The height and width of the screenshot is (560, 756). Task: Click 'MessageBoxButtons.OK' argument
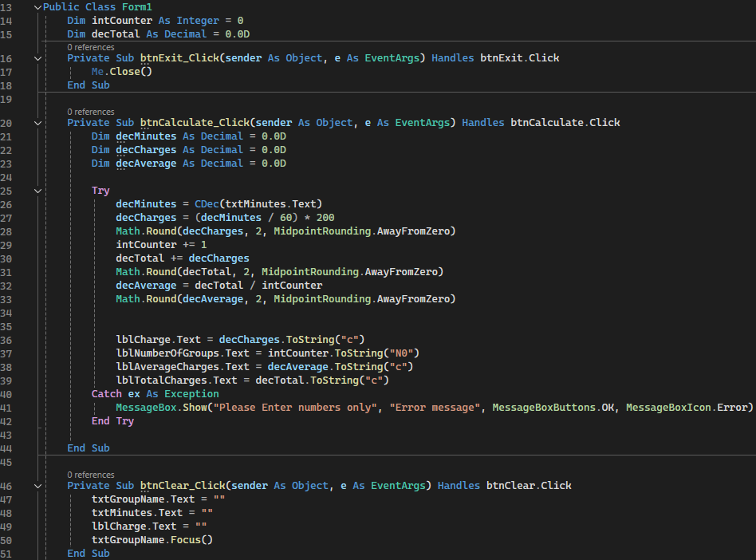pos(553,408)
